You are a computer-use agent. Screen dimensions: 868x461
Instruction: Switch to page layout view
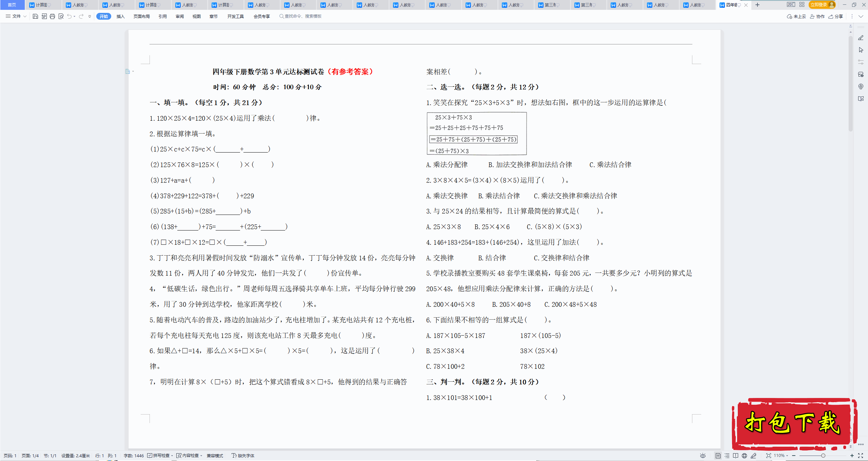[718, 456]
